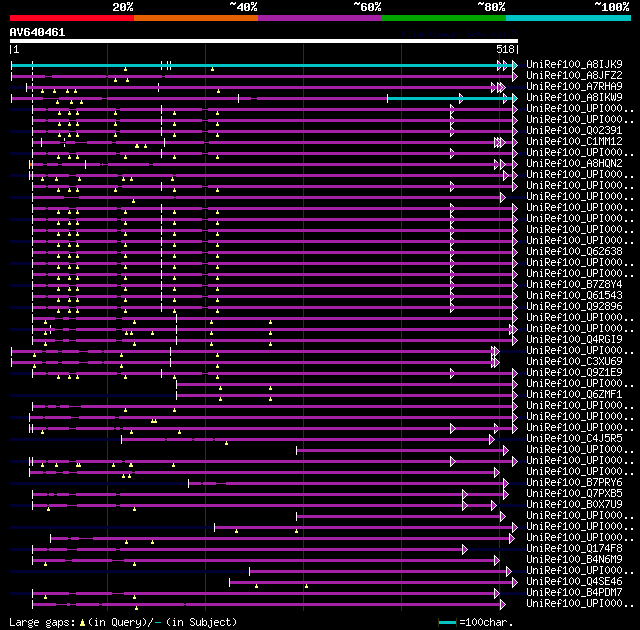Click the purple ~60% identity color segment

(320, 18)
